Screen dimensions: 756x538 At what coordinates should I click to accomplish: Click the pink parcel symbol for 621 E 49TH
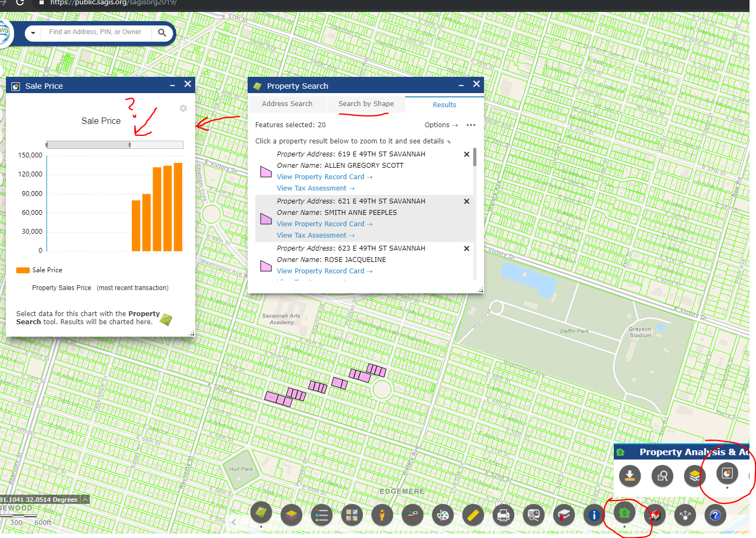tap(266, 219)
